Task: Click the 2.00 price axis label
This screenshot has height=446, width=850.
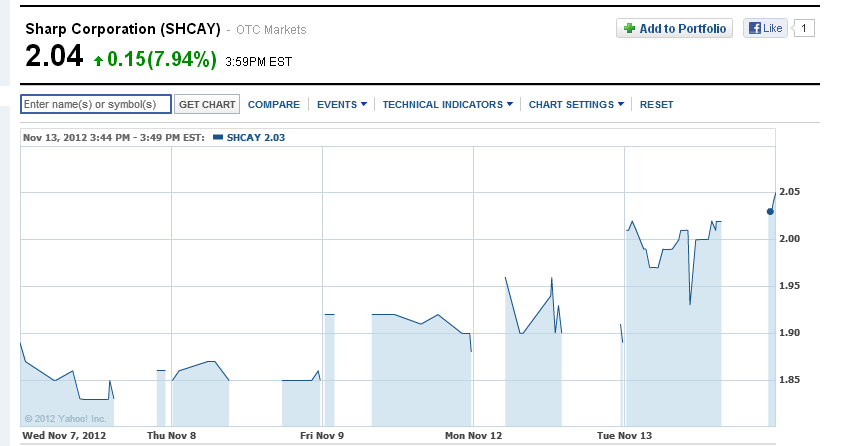Action: 789,239
